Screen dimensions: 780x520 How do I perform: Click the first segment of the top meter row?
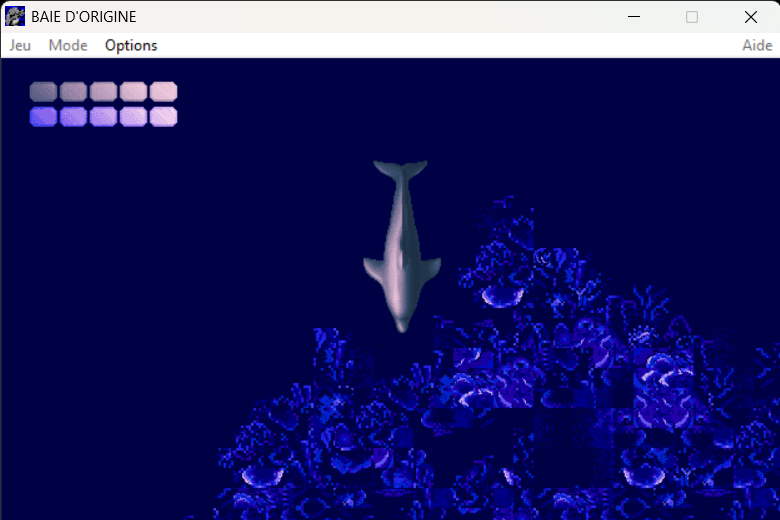click(x=43, y=92)
